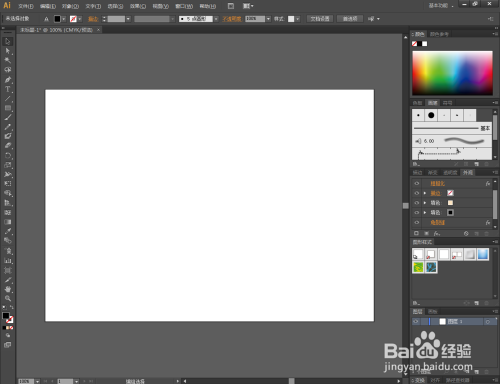Viewport: 500px width, 384px height.
Task: Expand the stroke row in Appearance panel
Action: tap(425, 193)
